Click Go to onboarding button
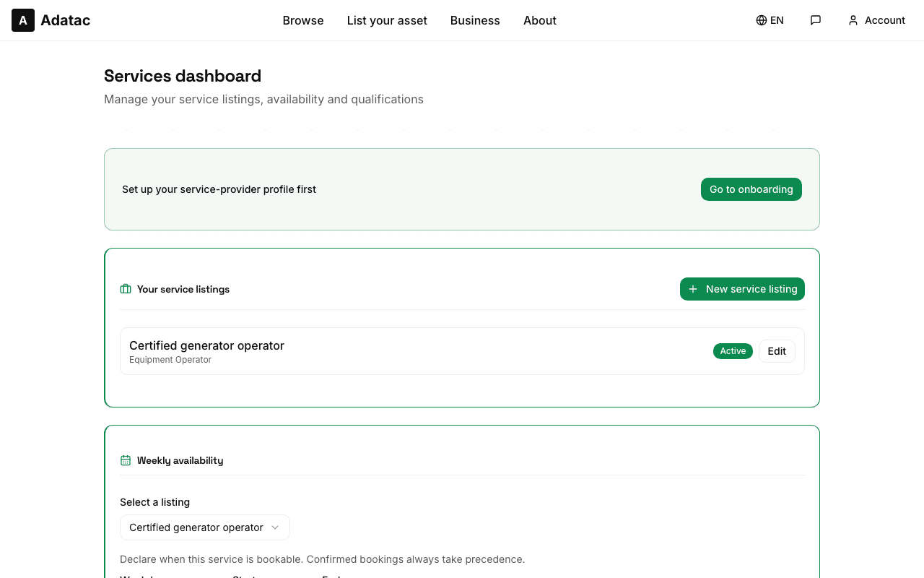Screen dimensions: 924x578 pyautogui.click(x=751, y=189)
